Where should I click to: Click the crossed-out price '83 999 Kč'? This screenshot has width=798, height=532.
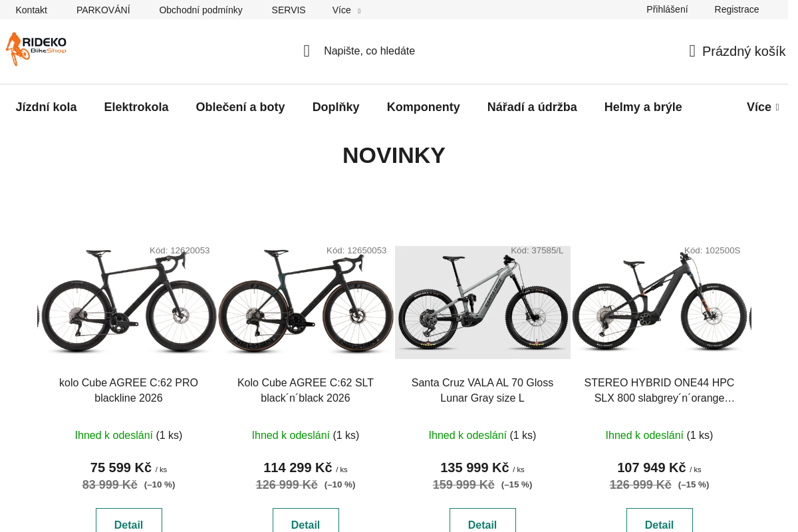(110, 485)
